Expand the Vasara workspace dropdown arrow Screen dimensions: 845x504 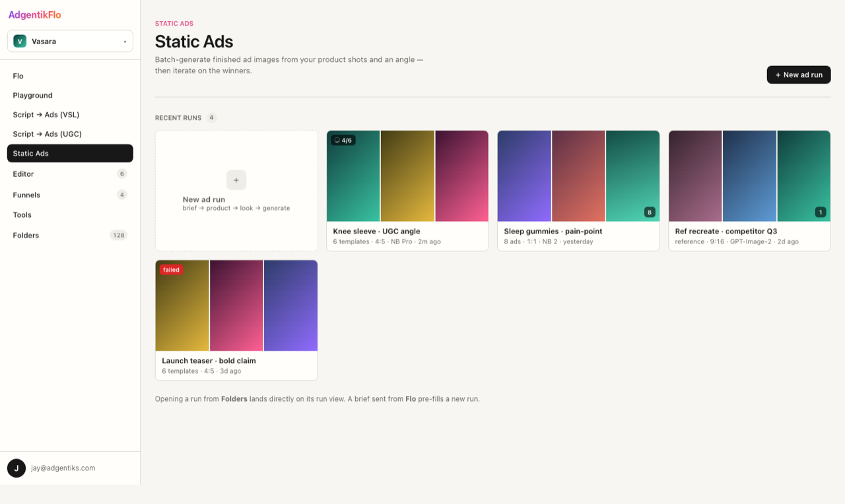tap(125, 42)
